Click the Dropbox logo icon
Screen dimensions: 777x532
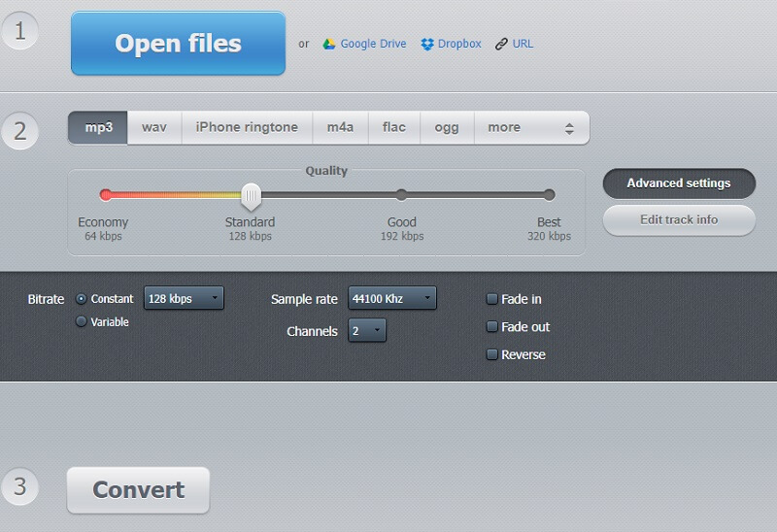[426, 44]
